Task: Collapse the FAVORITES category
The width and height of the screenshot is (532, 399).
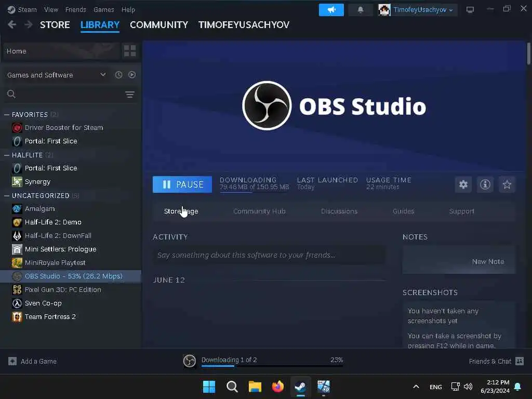Action: point(6,115)
